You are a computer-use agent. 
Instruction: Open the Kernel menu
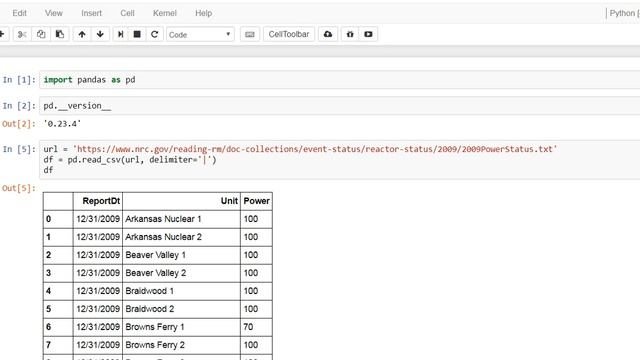(164, 13)
